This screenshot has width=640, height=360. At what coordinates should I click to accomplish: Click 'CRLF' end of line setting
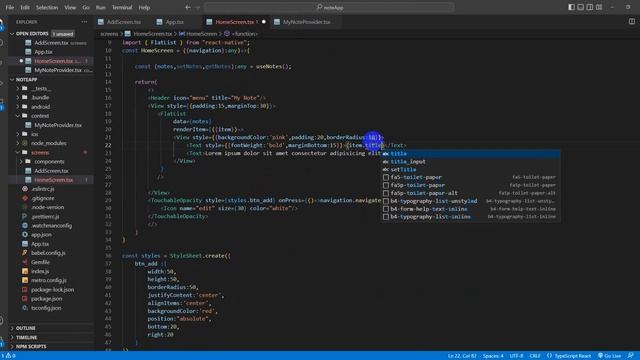(535, 356)
